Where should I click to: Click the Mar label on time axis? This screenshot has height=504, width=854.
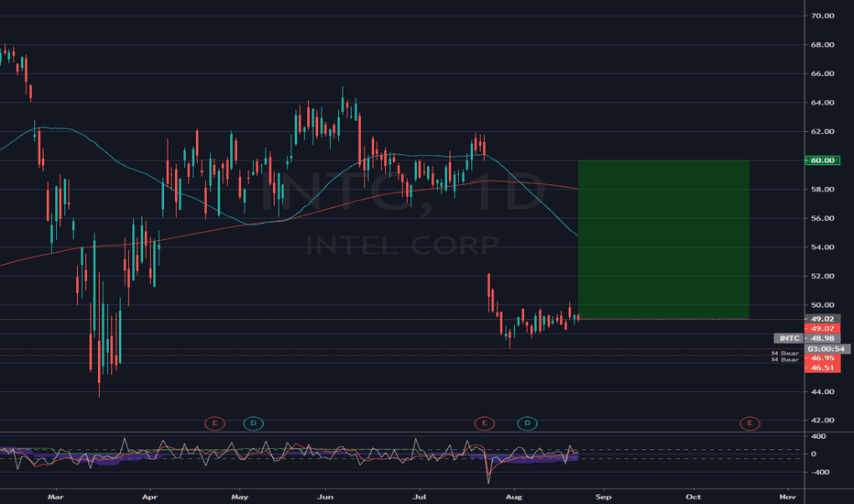pyautogui.click(x=56, y=497)
